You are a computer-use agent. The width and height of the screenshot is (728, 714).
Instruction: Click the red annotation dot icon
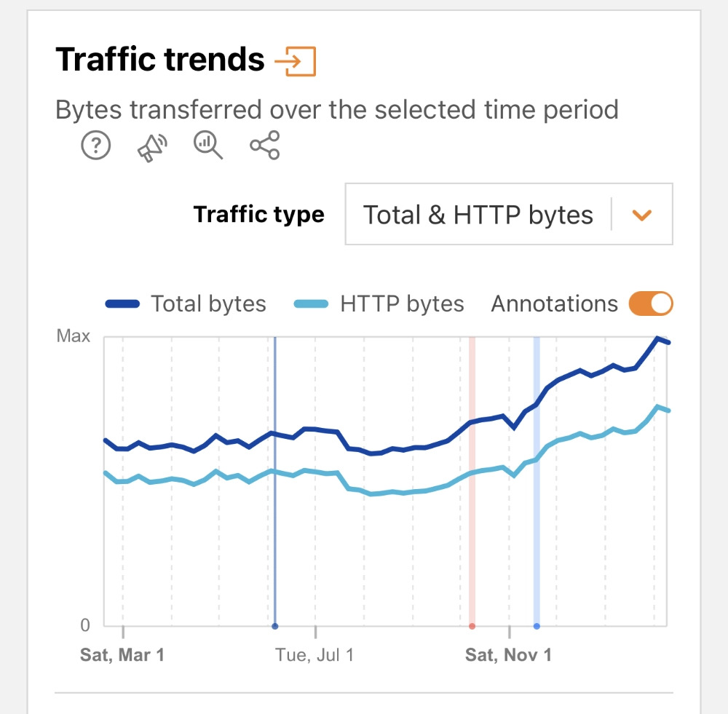coord(472,624)
